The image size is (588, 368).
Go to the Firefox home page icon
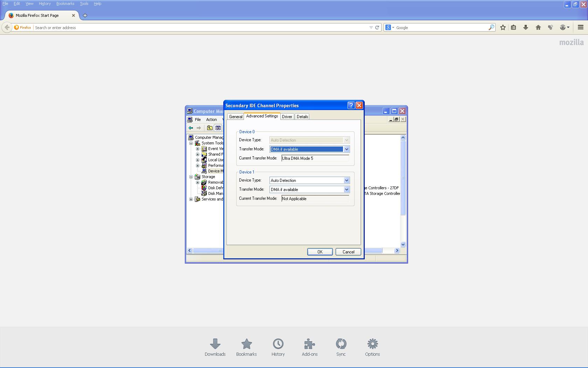[538, 27]
